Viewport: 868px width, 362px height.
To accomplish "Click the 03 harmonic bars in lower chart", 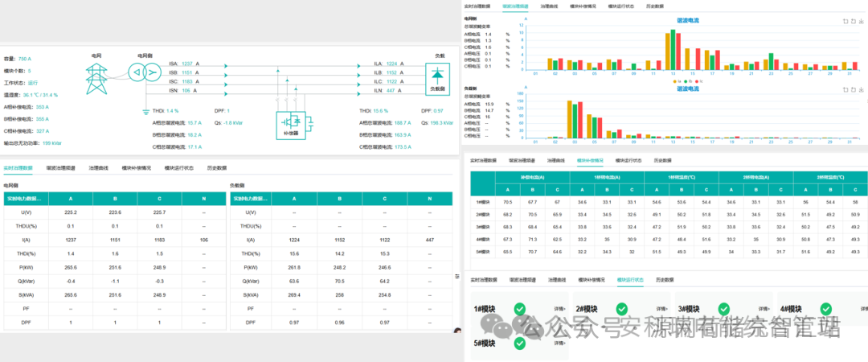I will (x=575, y=119).
